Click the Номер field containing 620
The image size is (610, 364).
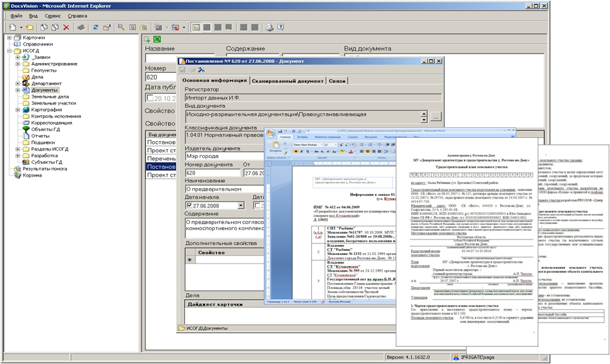(161, 78)
